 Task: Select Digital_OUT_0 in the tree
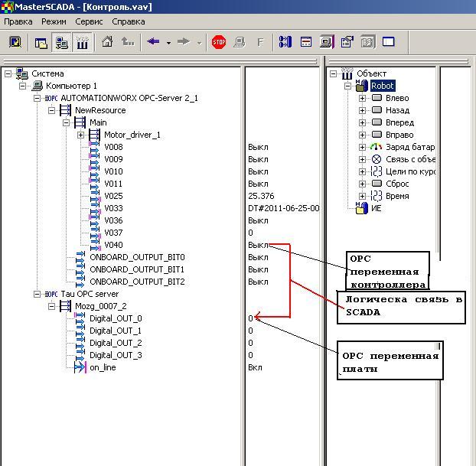tap(116, 318)
